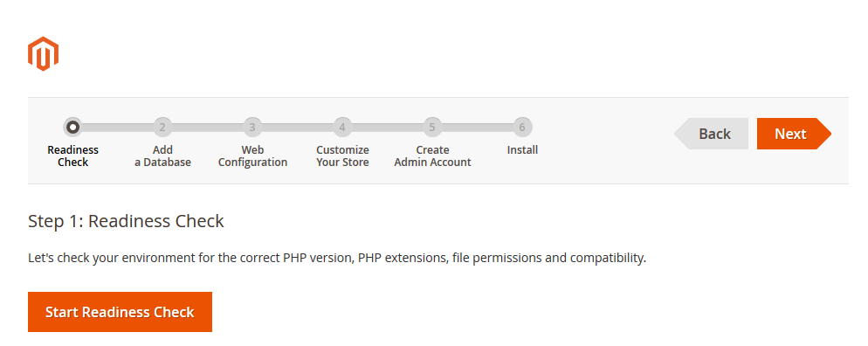Screen dimensions: 868x346
Task: Go to Customize Your Store step label
Action: point(342,156)
